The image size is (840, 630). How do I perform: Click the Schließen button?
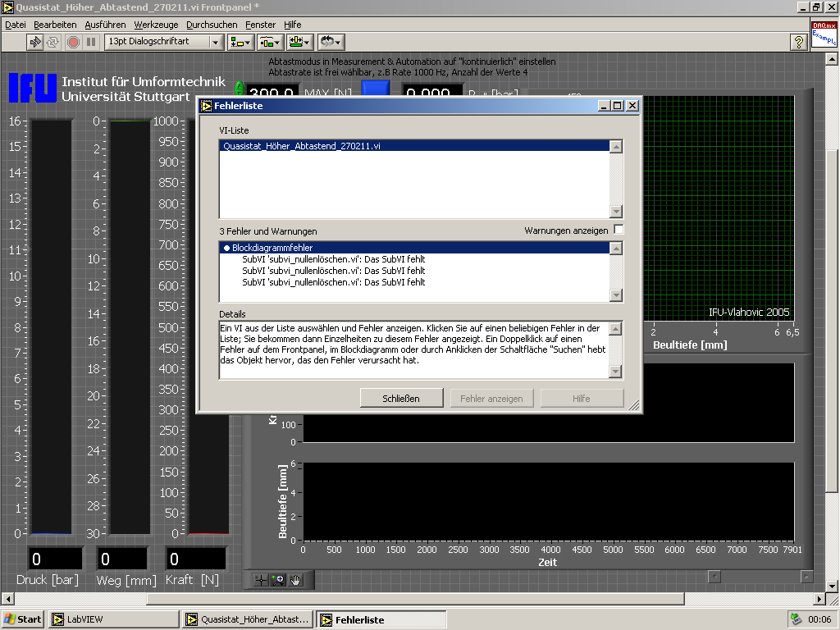coord(401,399)
